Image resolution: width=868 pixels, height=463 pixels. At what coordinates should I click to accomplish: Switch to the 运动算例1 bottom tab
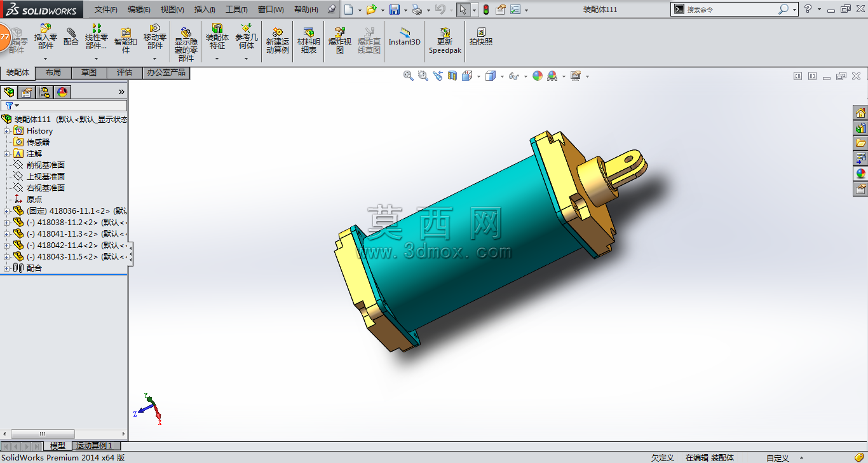click(95, 446)
